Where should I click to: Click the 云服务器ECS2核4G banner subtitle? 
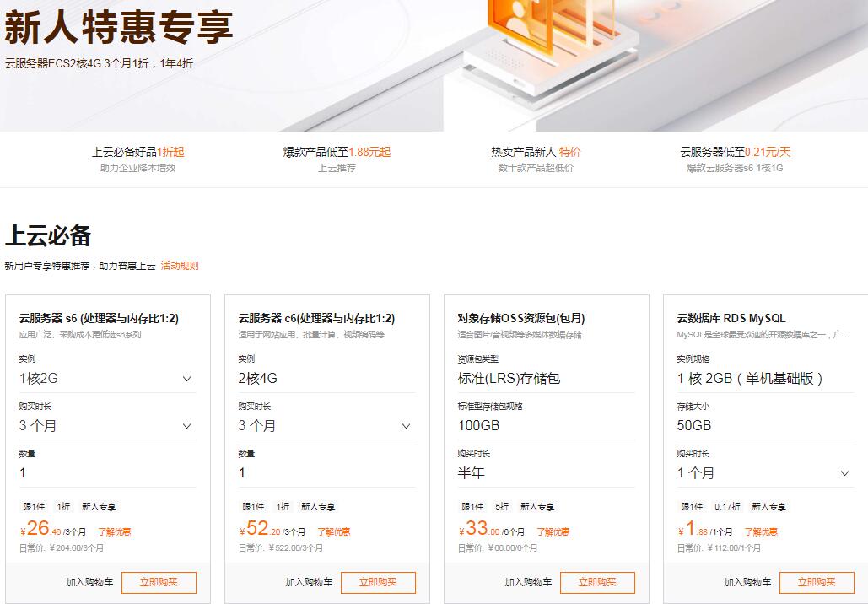pos(99,63)
